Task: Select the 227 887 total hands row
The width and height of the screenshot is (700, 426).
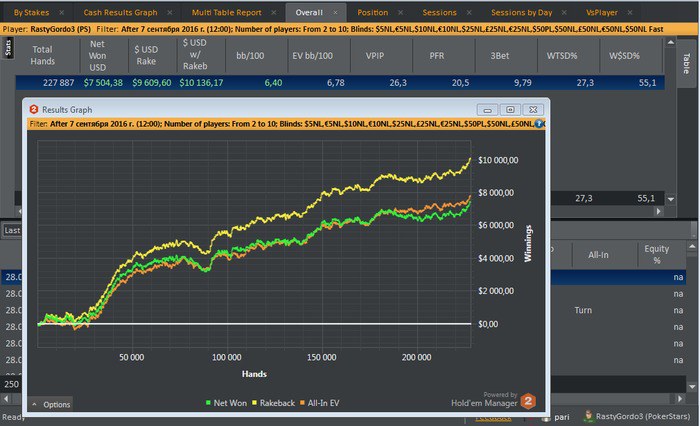Action: click(x=44, y=82)
